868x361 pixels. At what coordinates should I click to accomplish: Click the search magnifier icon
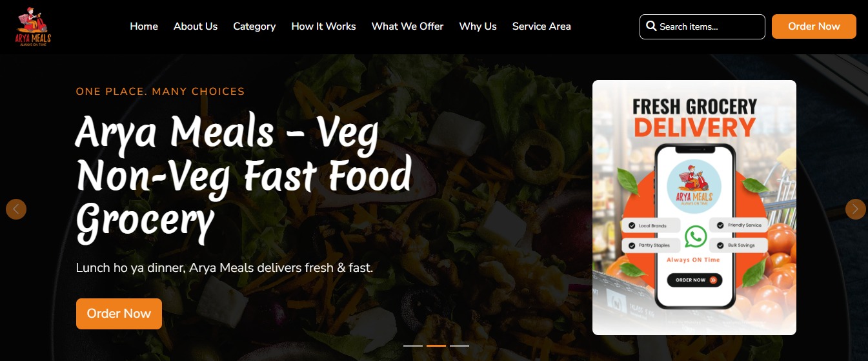(x=651, y=26)
